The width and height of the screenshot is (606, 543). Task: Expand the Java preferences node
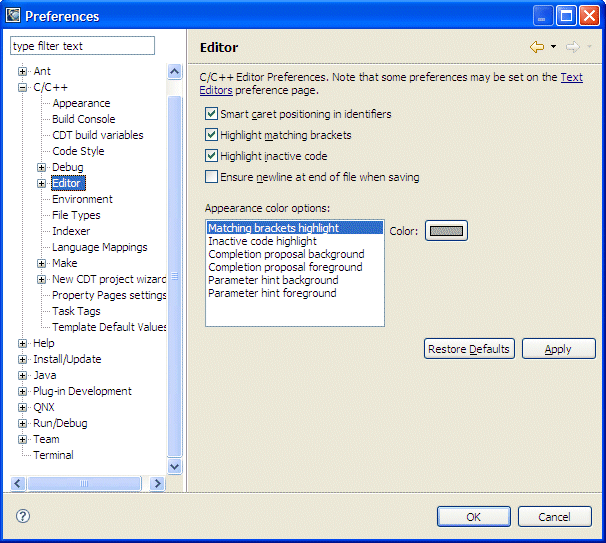(23, 375)
